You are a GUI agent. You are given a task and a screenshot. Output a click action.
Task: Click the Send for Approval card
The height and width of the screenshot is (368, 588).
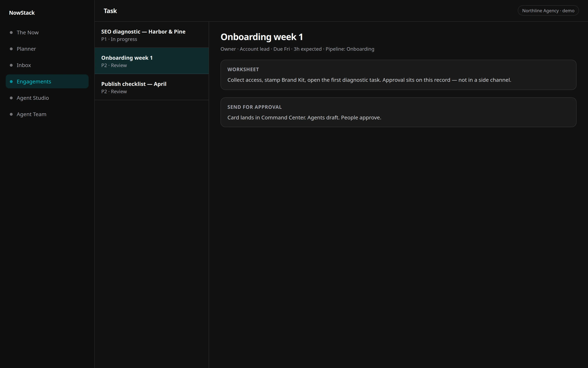(x=398, y=112)
